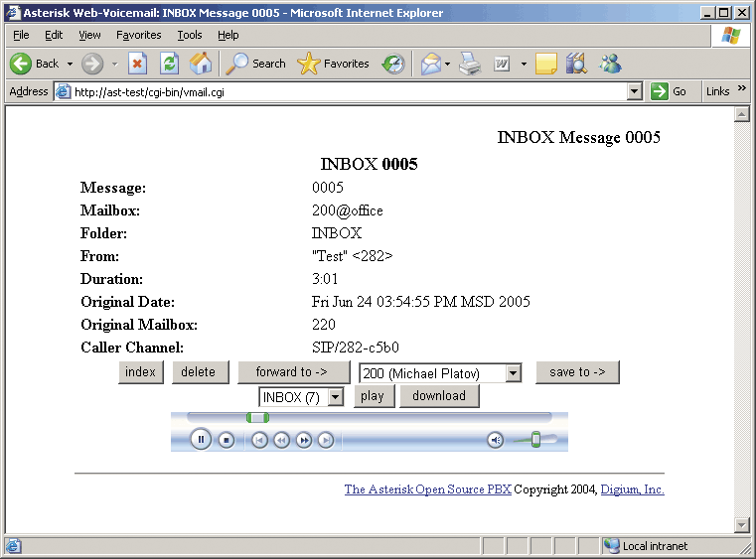Click the Next track player button
The height and width of the screenshot is (559, 756).
click(326, 440)
